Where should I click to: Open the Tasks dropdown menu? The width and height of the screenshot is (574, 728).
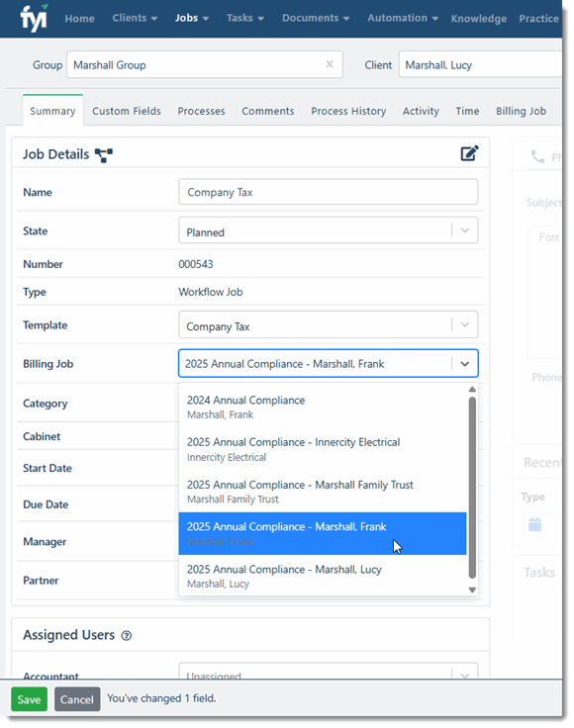point(245,18)
